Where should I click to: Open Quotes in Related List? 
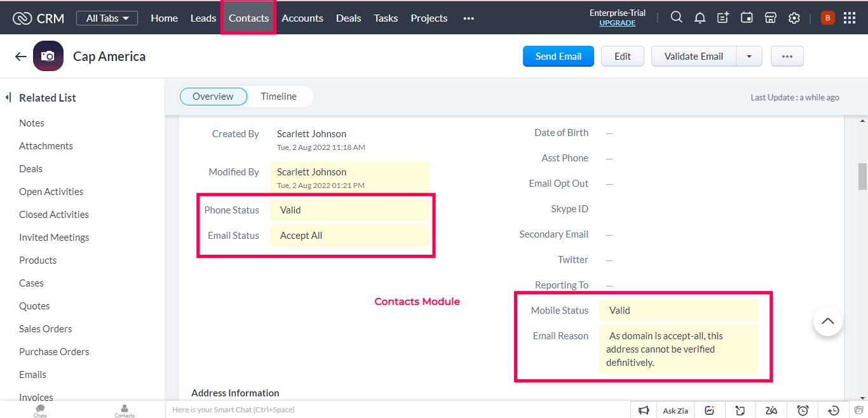click(34, 306)
